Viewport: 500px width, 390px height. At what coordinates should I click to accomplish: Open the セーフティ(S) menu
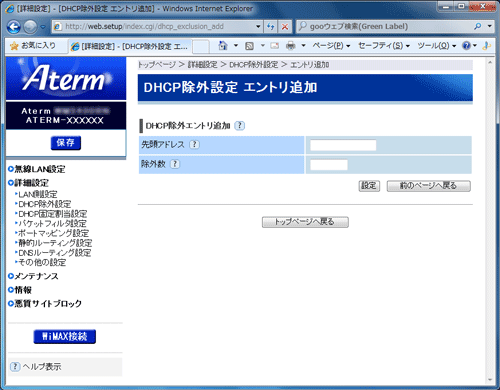(384, 46)
